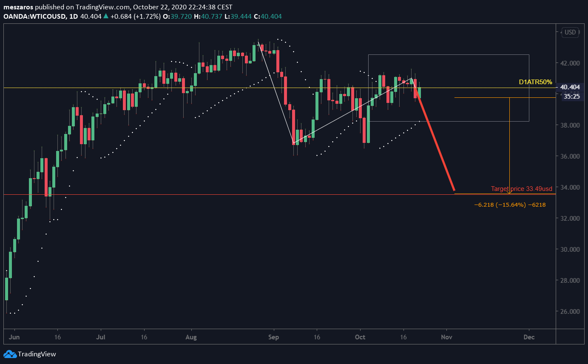Click the 26.000 price axis label

tap(570, 311)
